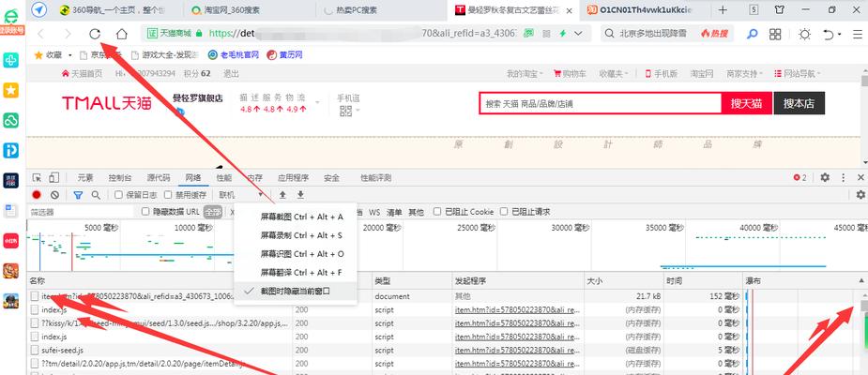Check the 已阻止请求 box
The image size is (868, 375).
[x=504, y=211]
